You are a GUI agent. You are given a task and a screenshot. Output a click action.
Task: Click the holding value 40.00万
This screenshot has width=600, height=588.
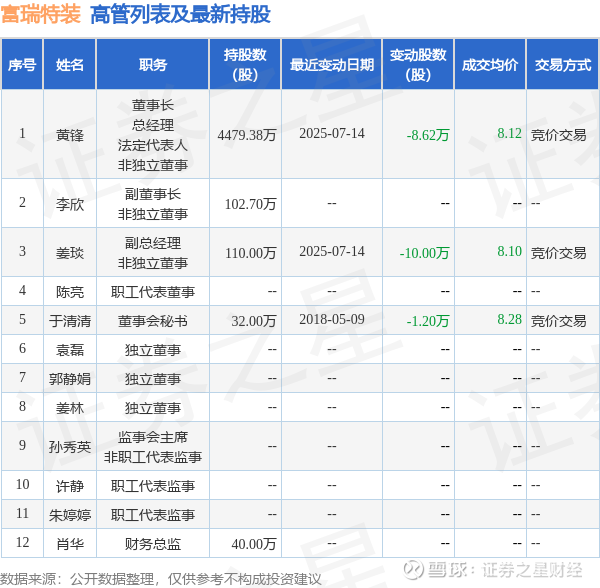pos(254,544)
